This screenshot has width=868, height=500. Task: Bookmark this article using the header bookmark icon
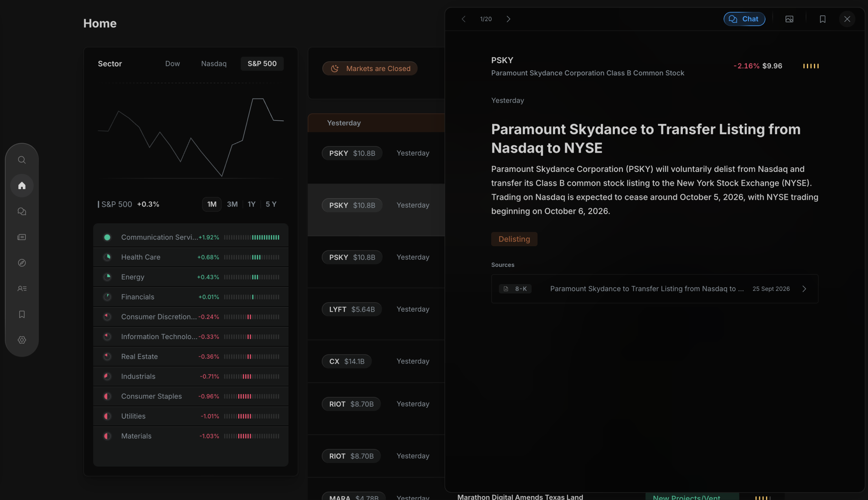tap(822, 19)
